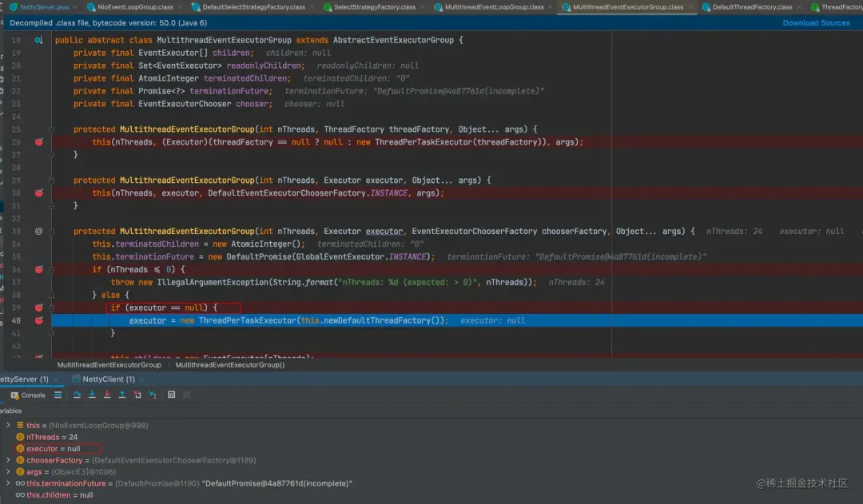The width and height of the screenshot is (863, 504).
Task: Collapse the constructor fold marker at line 29
Action: [51, 181]
